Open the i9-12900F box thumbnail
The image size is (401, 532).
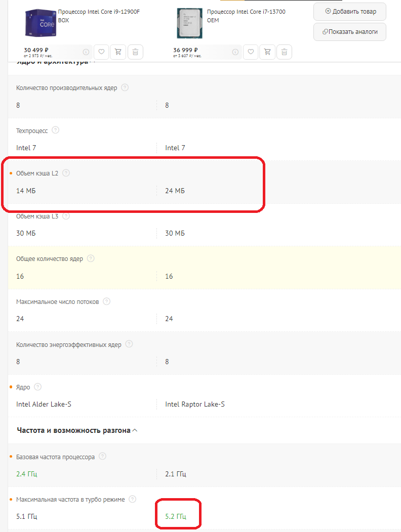pyautogui.click(x=41, y=23)
